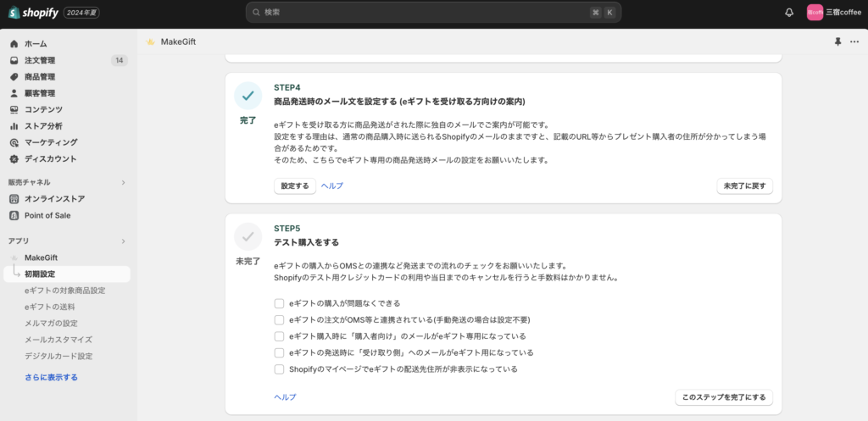Click the 設定する button in STEP4
This screenshot has width=868, height=421.
coord(295,186)
